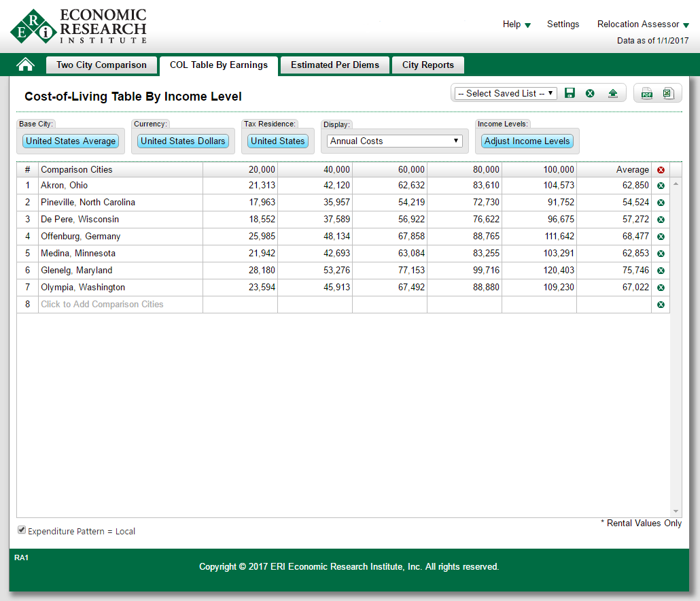This screenshot has width=700, height=601.
Task: Click the ERI logo
Action: pyautogui.click(x=79, y=27)
